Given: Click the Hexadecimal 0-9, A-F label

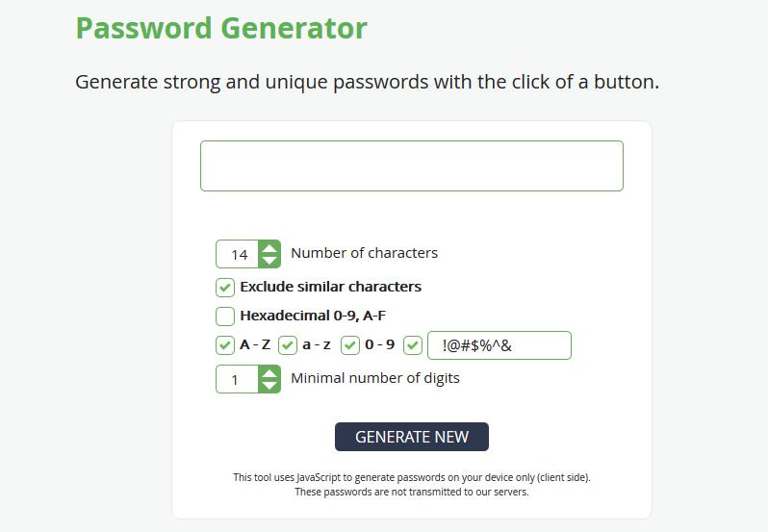Looking at the screenshot, I should (x=313, y=316).
